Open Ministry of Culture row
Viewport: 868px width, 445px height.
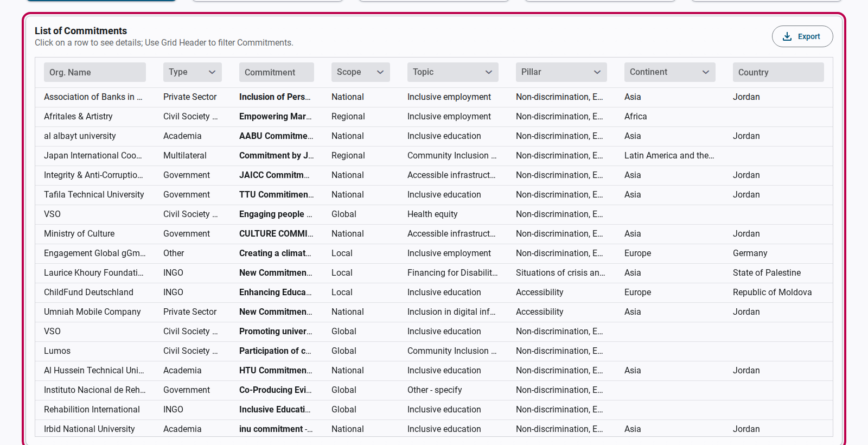click(x=434, y=234)
